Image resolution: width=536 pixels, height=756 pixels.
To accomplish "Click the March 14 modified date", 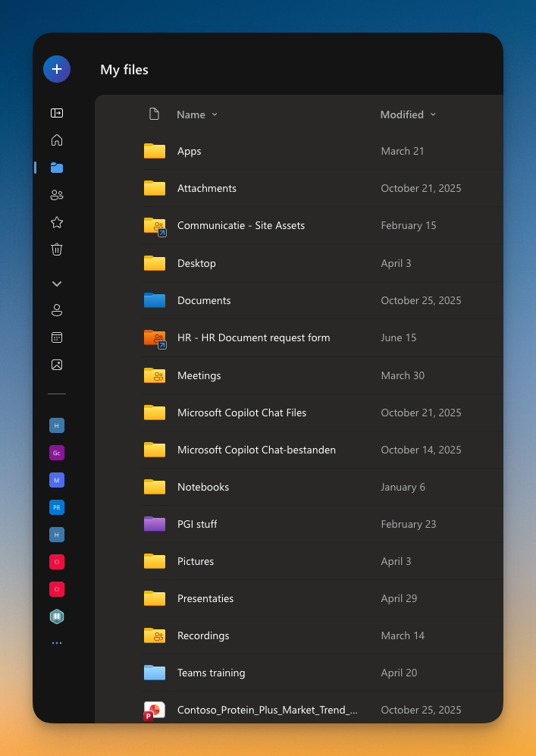I will coord(403,635).
